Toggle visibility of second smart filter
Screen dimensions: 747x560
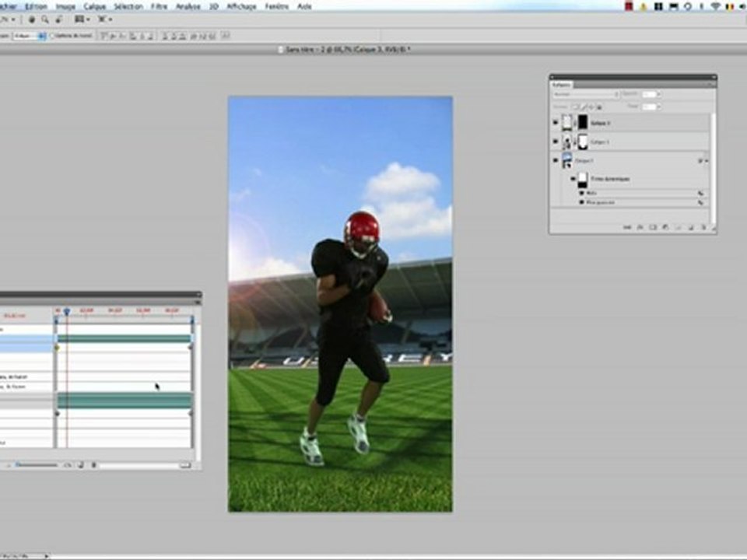tap(581, 202)
